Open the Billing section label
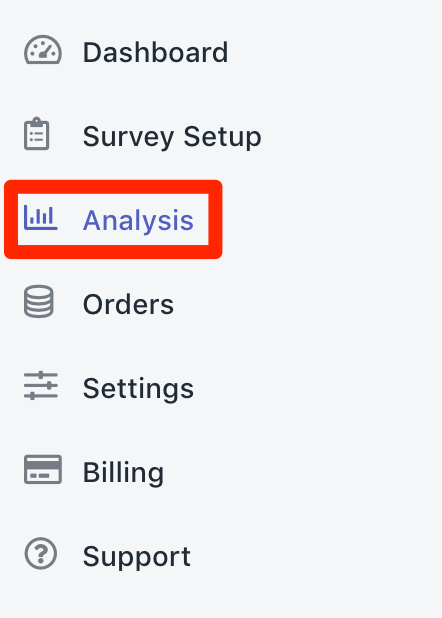The height and width of the screenshot is (618, 442). click(123, 472)
